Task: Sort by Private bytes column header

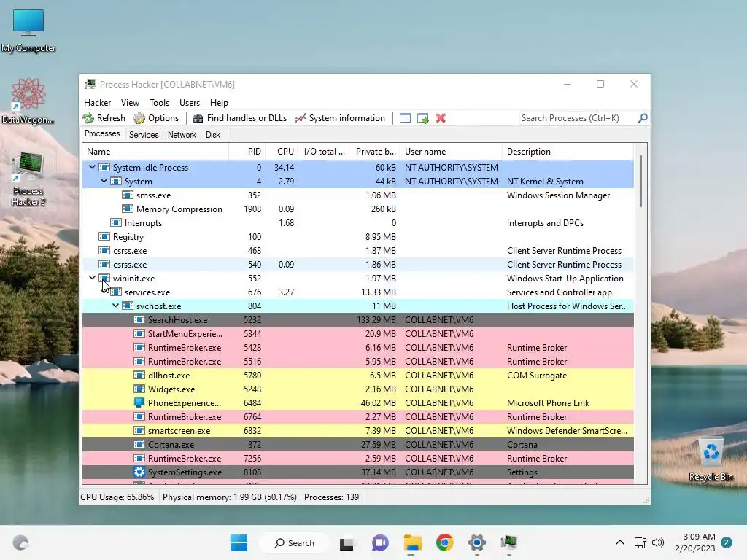Action: 375,152
